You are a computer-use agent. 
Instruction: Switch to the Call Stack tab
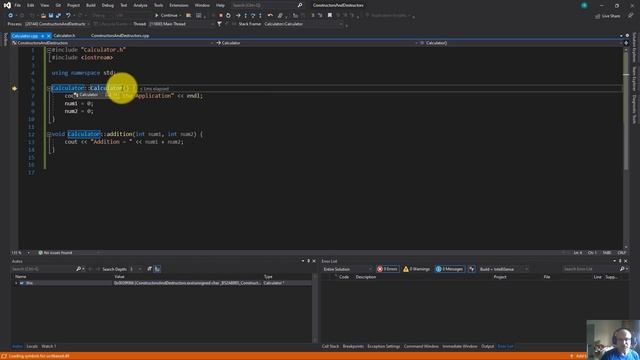pos(330,346)
